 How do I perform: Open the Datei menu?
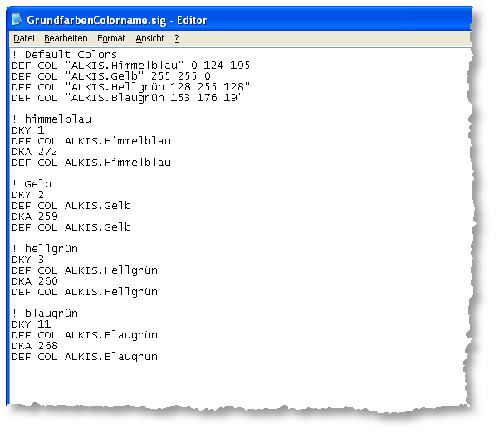click(x=24, y=38)
